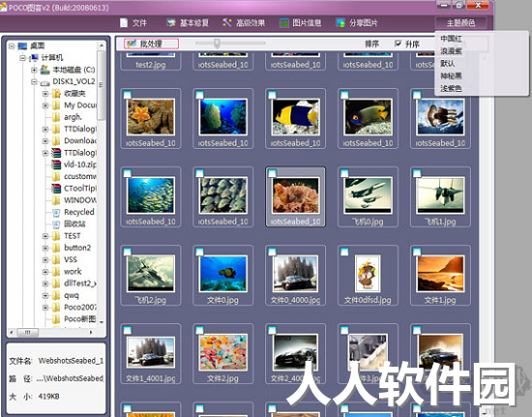The width and height of the screenshot is (532, 417).
Task: Open the CToolTip archive icon
Action: point(56,189)
